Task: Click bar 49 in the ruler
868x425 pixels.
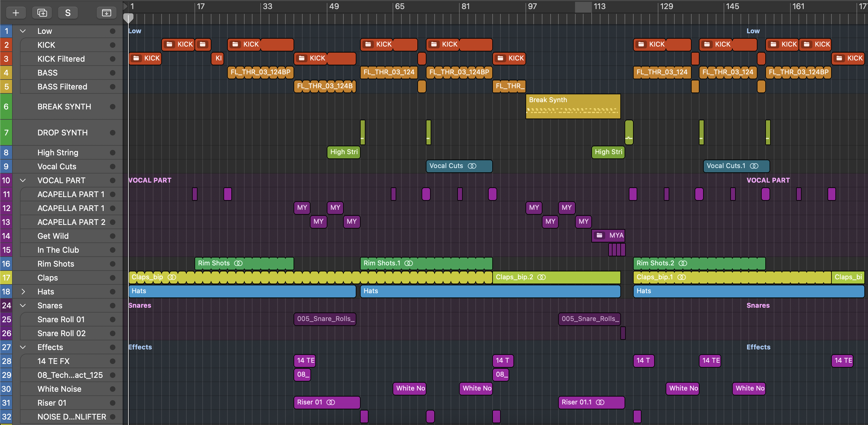Action: pyautogui.click(x=334, y=6)
